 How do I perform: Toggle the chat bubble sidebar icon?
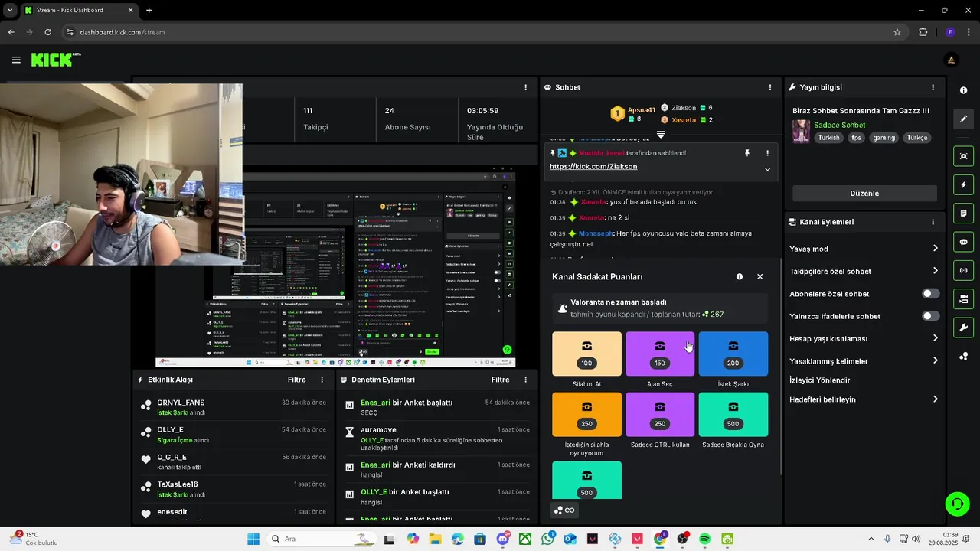tap(963, 242)
